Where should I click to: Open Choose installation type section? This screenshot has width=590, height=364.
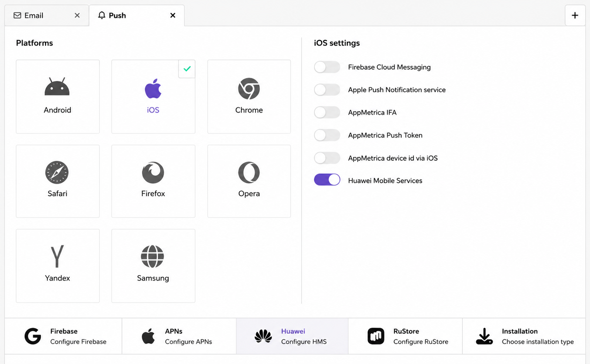[524, 336]
